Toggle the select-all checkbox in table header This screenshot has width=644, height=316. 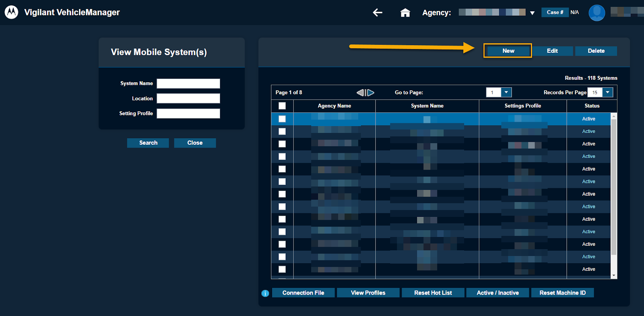282,106
